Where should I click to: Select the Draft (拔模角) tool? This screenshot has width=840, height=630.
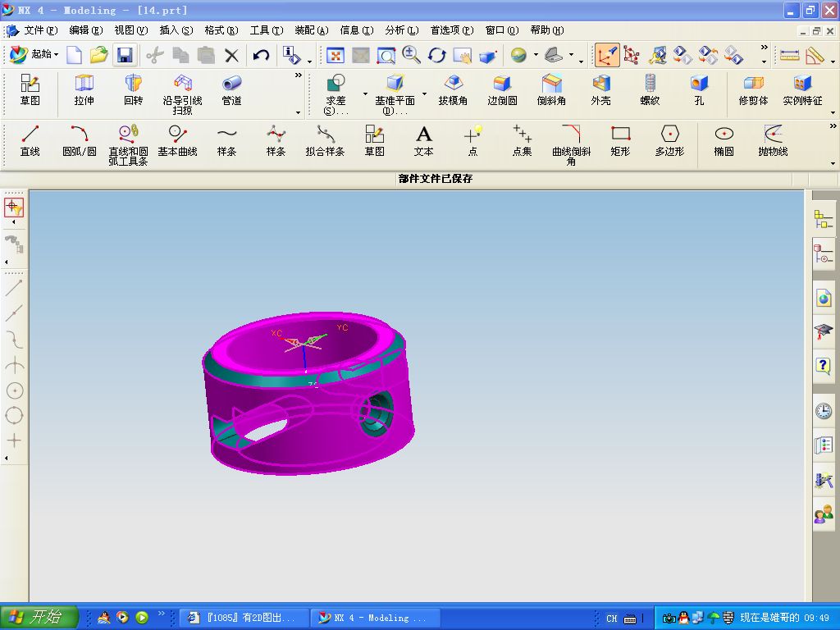tap(453, 90)
